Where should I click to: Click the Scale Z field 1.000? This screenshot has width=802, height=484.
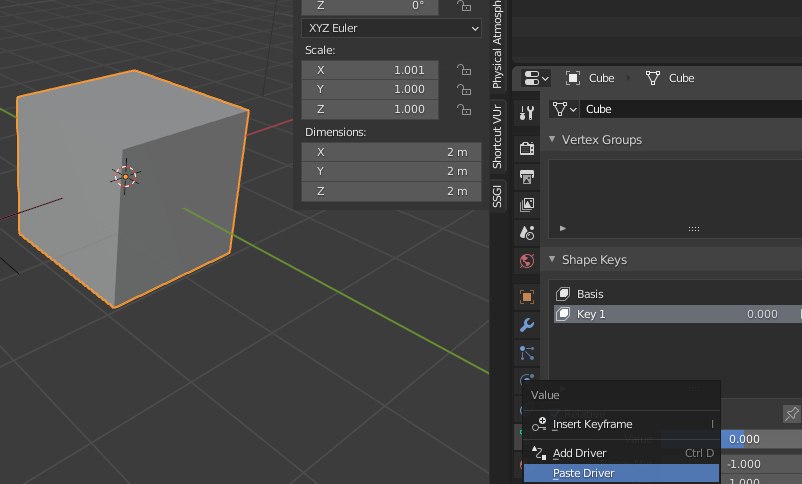[370, 109]
